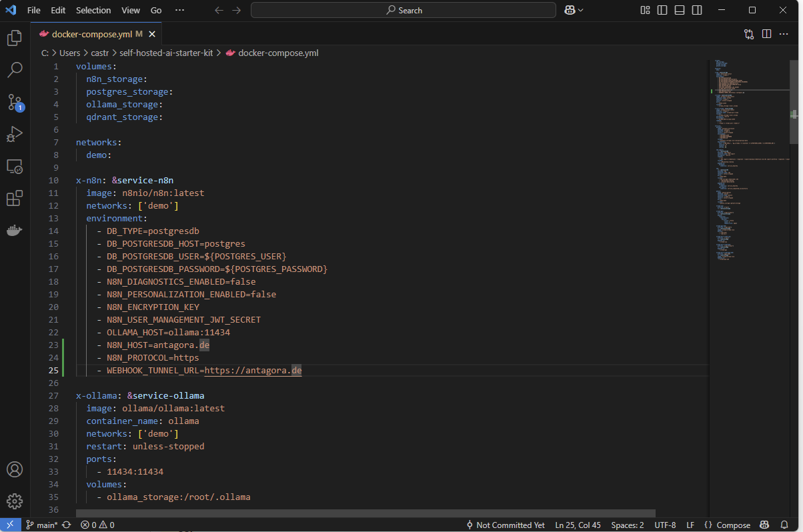Open the Run and Debug view
The width and height of the screenshot is (803, 532).
coord(15,134)
